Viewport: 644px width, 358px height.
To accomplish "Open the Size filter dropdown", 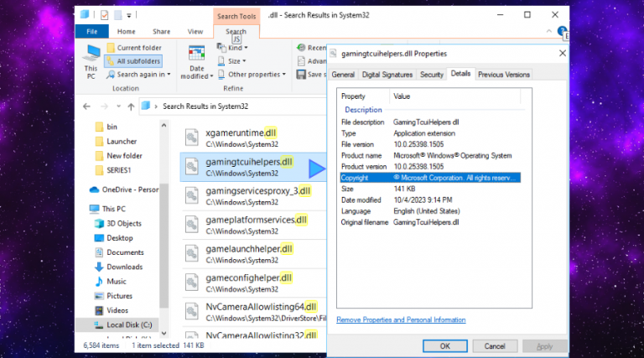I will 237,61.
